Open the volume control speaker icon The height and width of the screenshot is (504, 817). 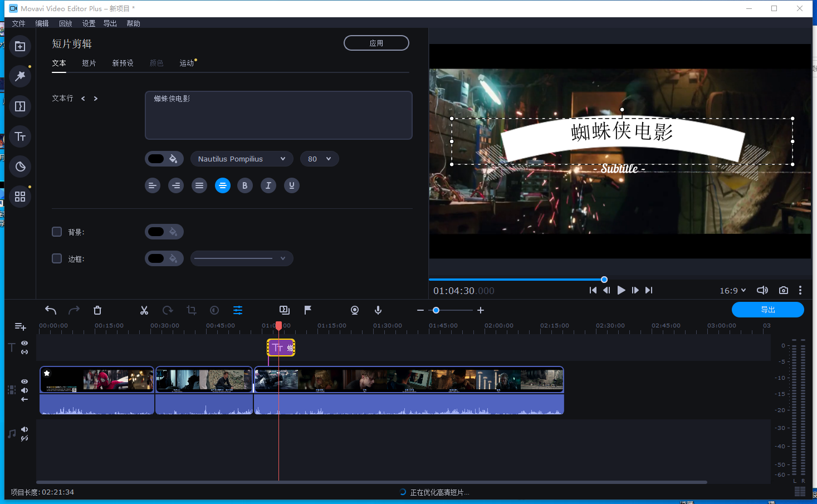click(x=762, y=290)
